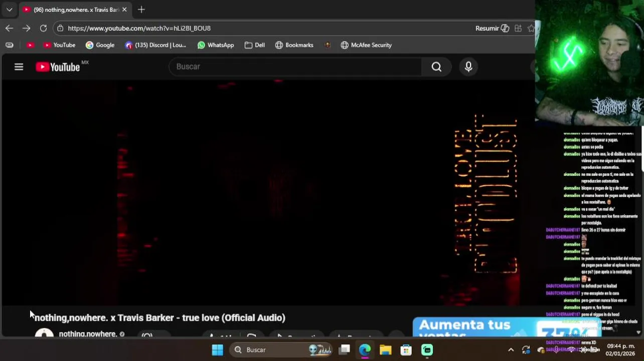
Task: Open the first bookmarks bar icon
Action: [9, 45]
